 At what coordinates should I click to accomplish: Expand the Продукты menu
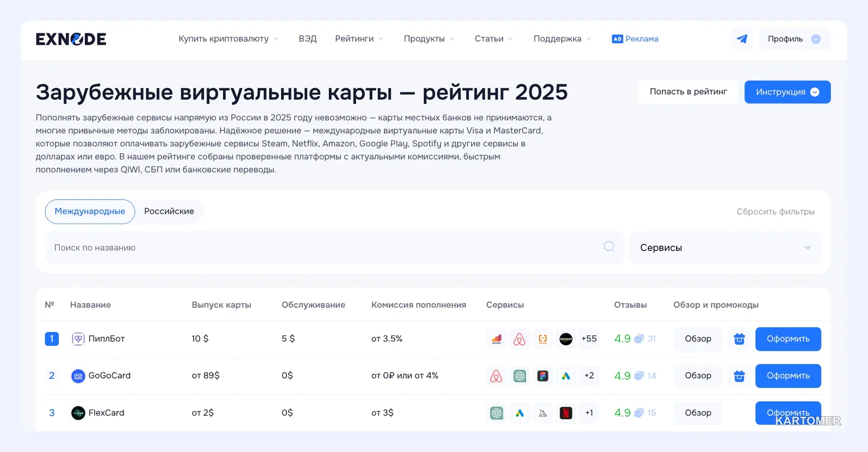click(x=429, y=39)
